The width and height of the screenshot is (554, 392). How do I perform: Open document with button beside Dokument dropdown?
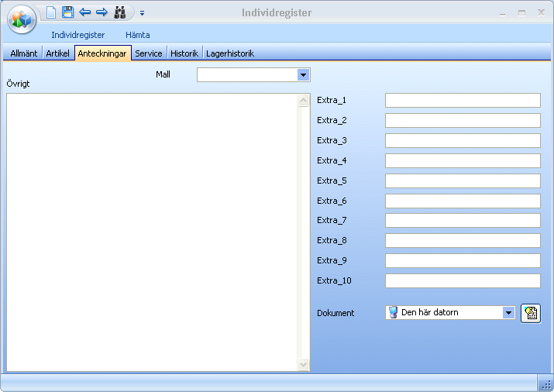[531, 313]
